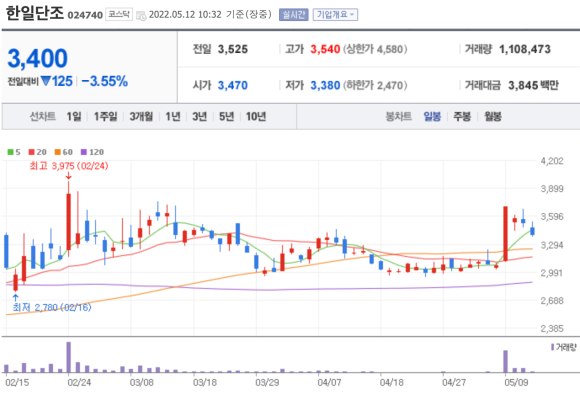Viewport: 580px width, 395px height.
Task: Select the 1주일 line chart tab
Action: pos(105,117)
